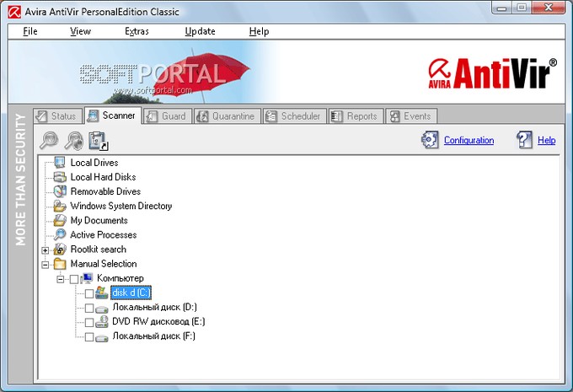Click the scan as administrator magnifier icon
Image resolution: width=573 pixels, height=392 pixels.
coord(73,141)
